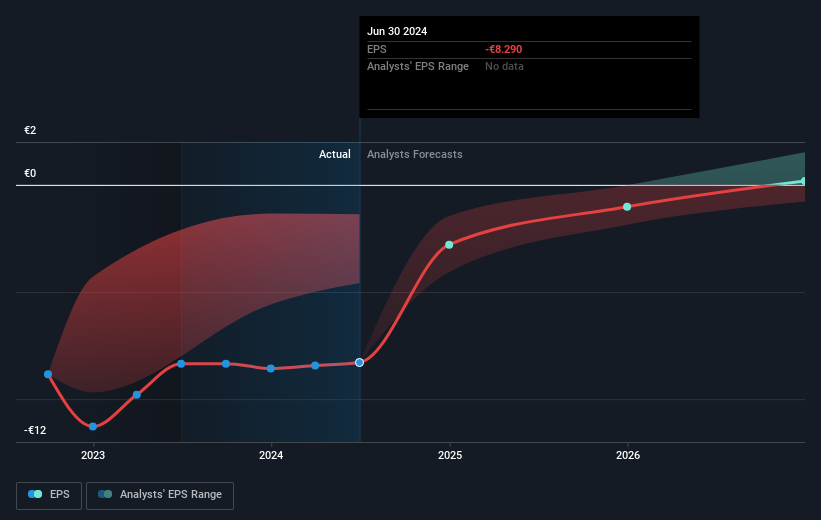Image resolution: width=821 pixels, height=520 pixels.
Task: Click the -€12 y-axis label
Action: (x=35, y=430)
